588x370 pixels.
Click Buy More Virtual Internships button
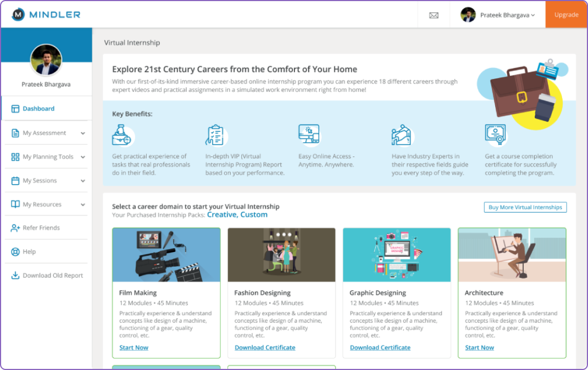click(x=525, y=207)
